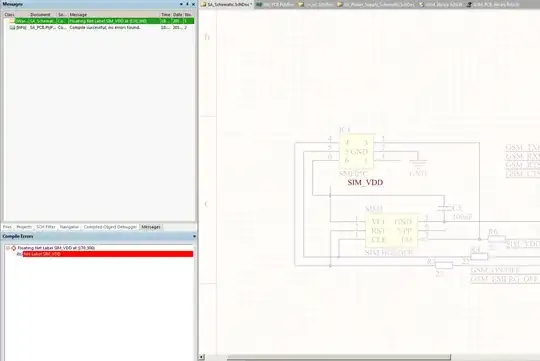Open the Compiled Object Debugger tab
The width and height of the screenshot is (540, 361).
[x=110, y=227]
